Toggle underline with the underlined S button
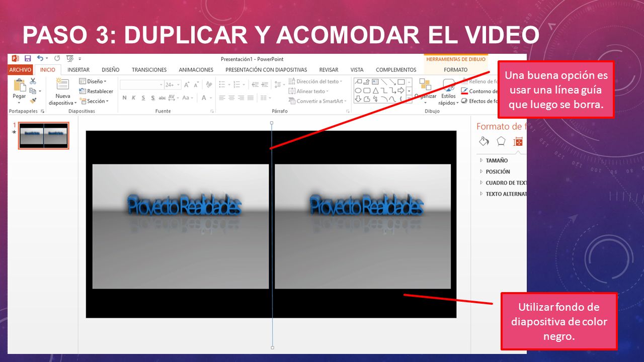The image size is (644, 362). coord(143,98)
